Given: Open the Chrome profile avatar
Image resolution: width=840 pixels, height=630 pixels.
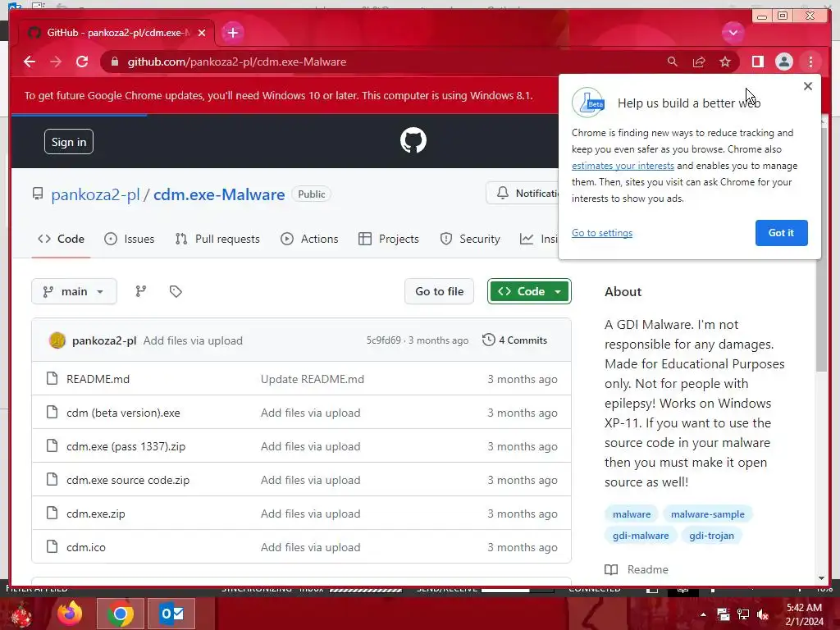Looking at the screenshot, I should 783,62.
